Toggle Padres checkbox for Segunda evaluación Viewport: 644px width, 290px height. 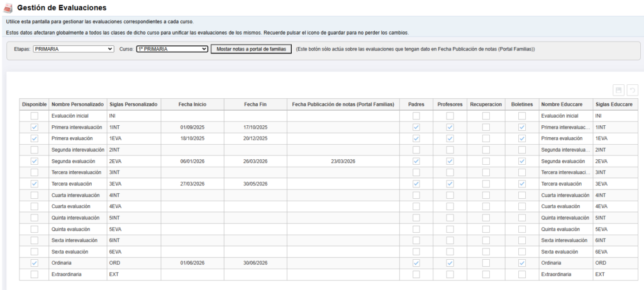[416, 161]
